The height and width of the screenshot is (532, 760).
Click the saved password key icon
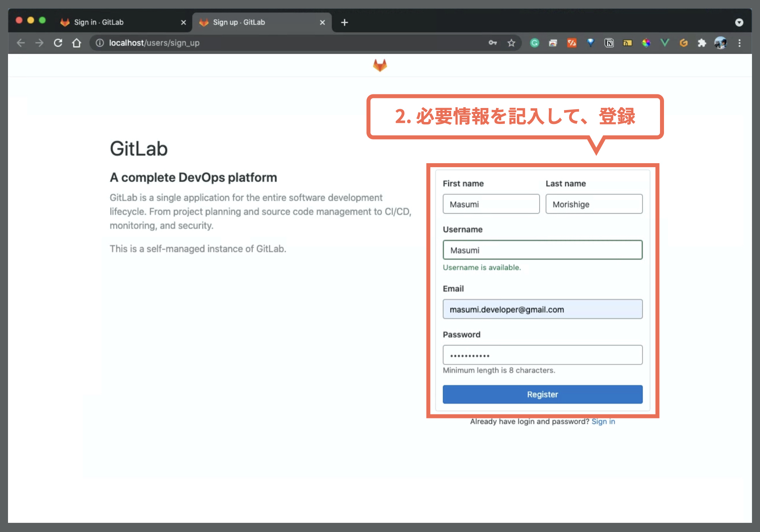point(493,43)
